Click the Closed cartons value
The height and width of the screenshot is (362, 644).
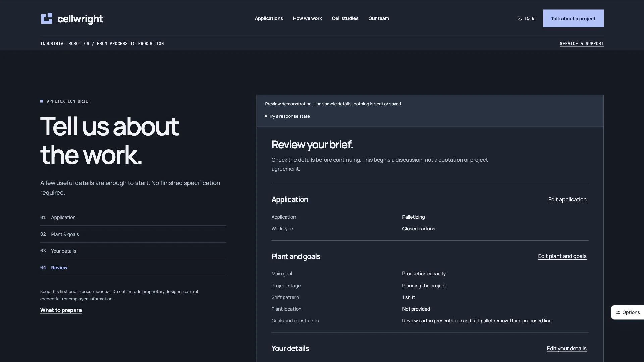(x=419, y=229)
